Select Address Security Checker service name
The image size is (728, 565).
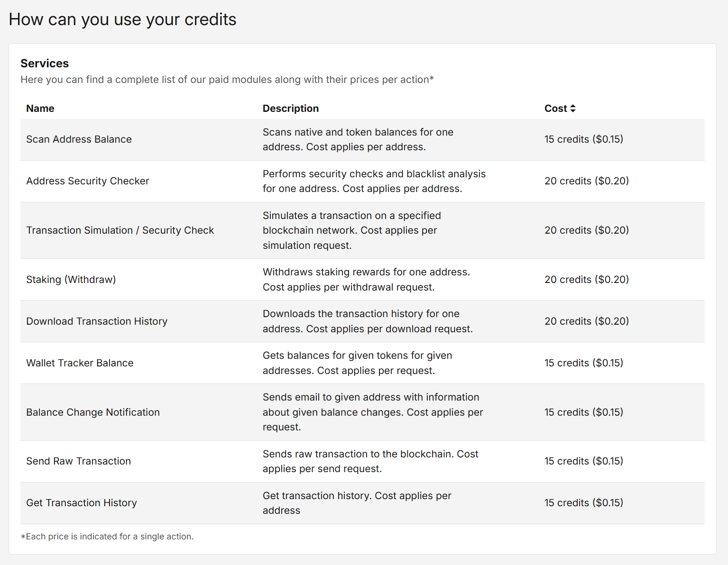(x=88, y=181)
